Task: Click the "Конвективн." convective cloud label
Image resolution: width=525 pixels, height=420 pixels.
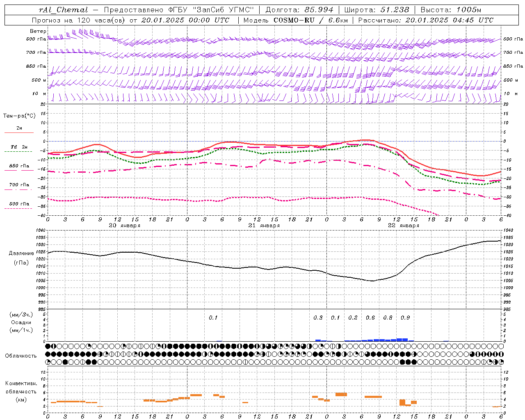Action: (x=21, y=384)
